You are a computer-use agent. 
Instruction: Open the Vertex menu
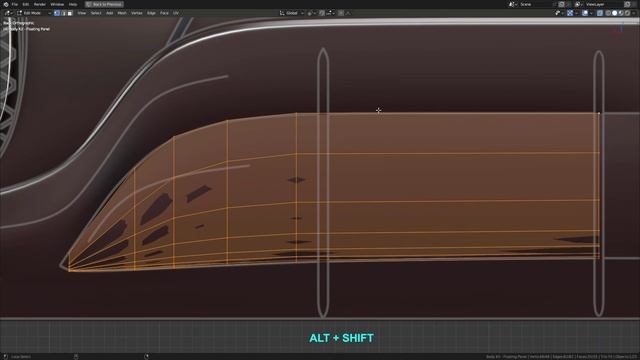137,13
